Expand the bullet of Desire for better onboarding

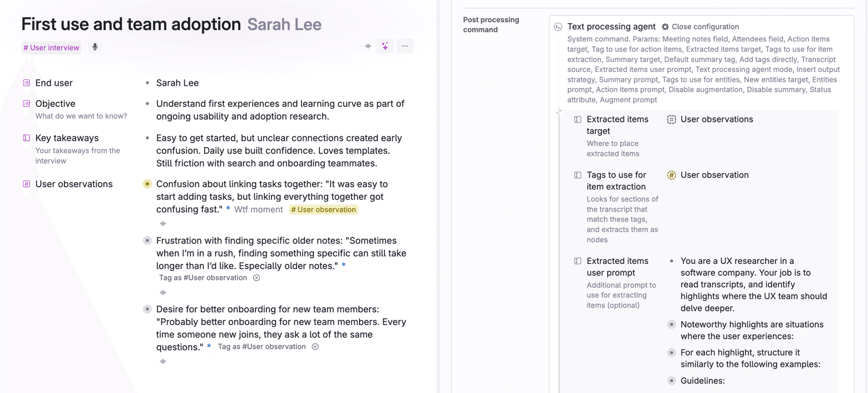point(147,310)
